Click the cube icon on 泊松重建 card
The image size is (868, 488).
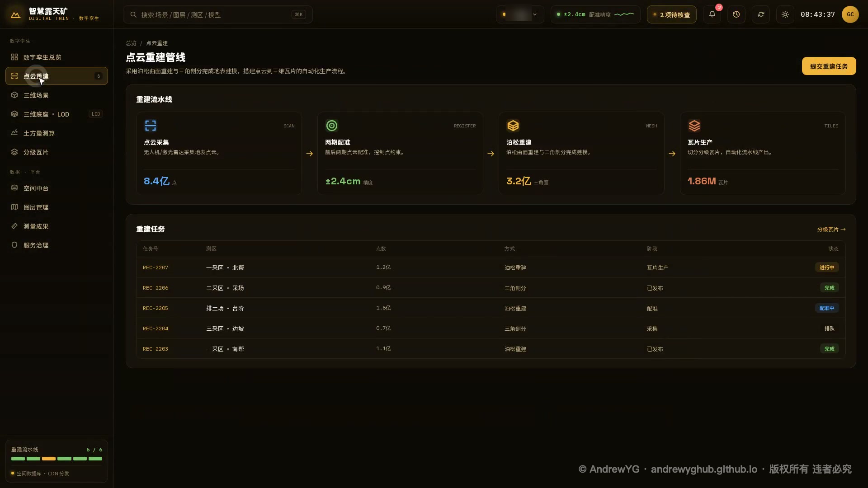tap(513, 125)
